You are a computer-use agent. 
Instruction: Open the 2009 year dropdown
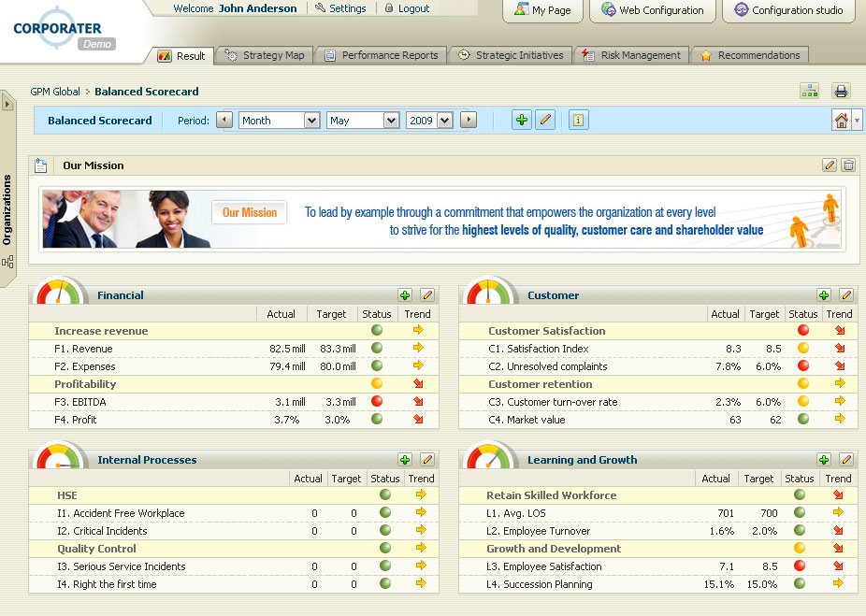[x=429, y=121]
